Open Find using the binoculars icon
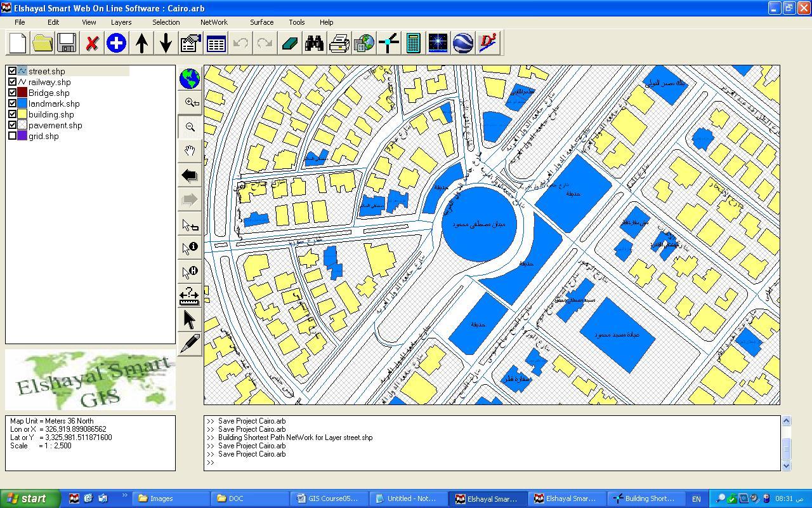 (314, 43)
